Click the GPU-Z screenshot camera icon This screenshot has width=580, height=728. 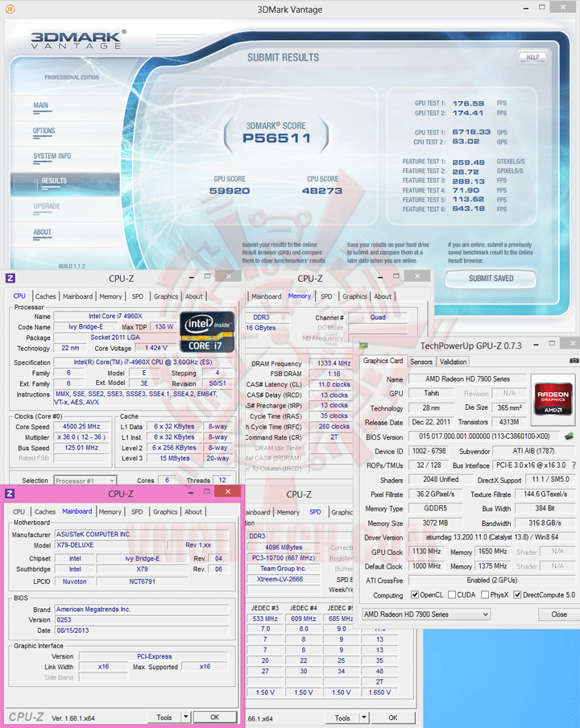(574, 360)
